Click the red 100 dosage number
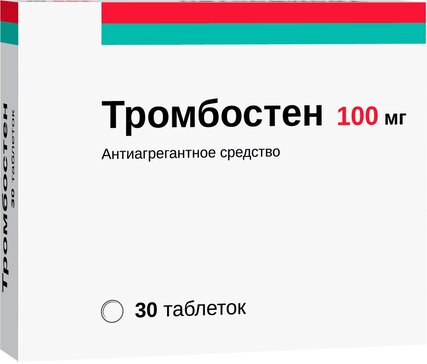 point(358,117)
